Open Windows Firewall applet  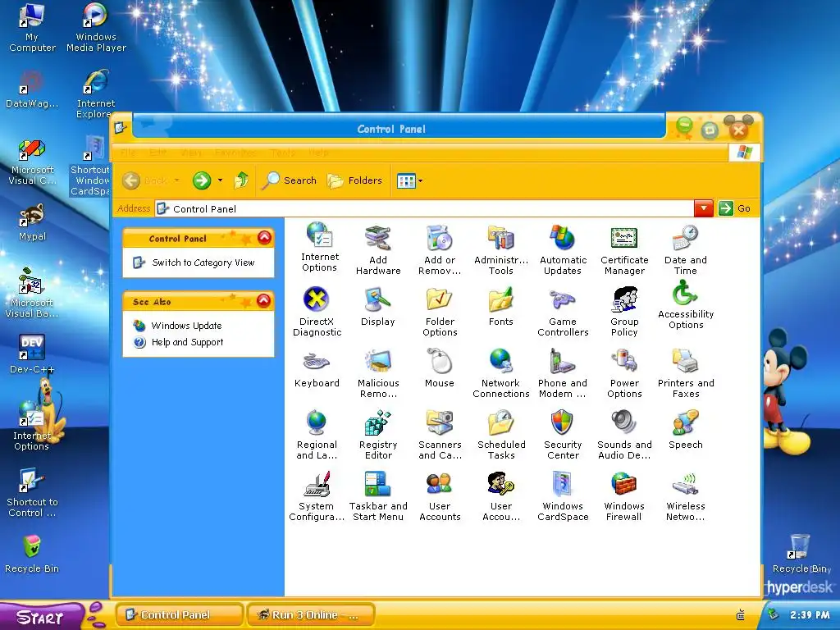coord(624,496)
